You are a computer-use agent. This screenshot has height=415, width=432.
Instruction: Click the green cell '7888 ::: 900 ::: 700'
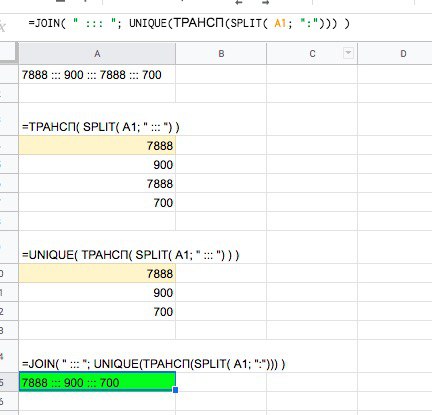[x=97, y=382]
